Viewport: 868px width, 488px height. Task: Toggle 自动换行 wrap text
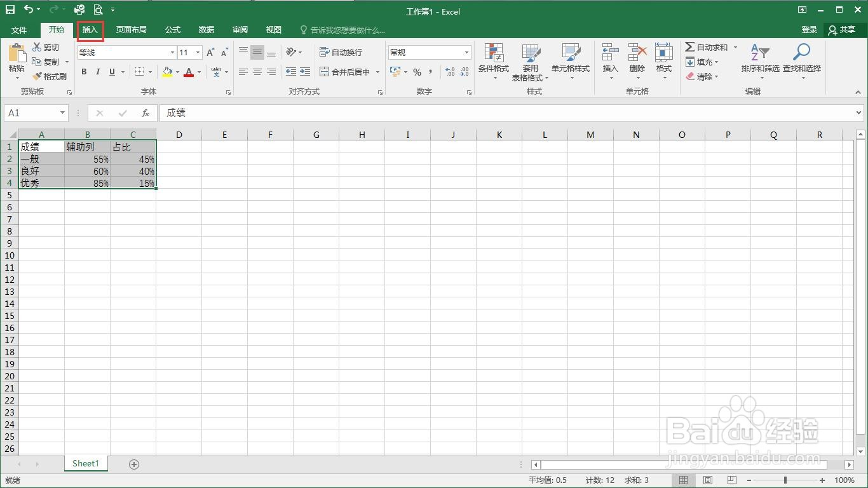pyautogui.click(x=341, y=52)
